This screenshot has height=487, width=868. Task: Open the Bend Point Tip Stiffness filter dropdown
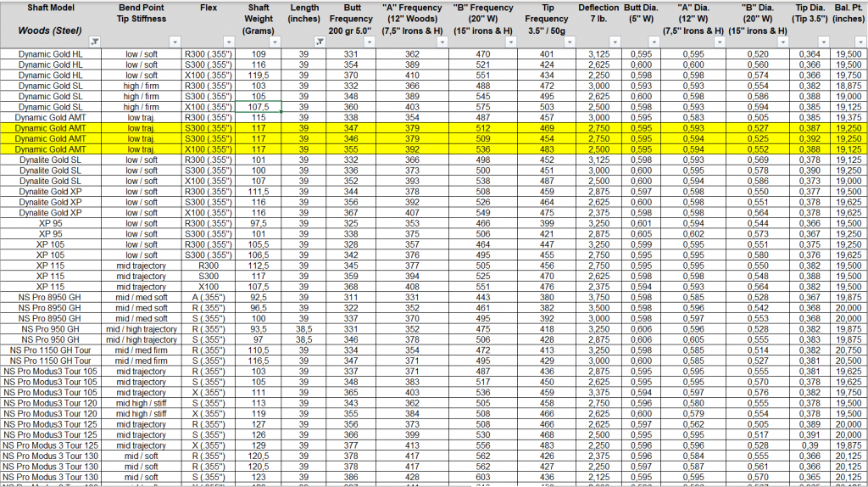point(175,42)
